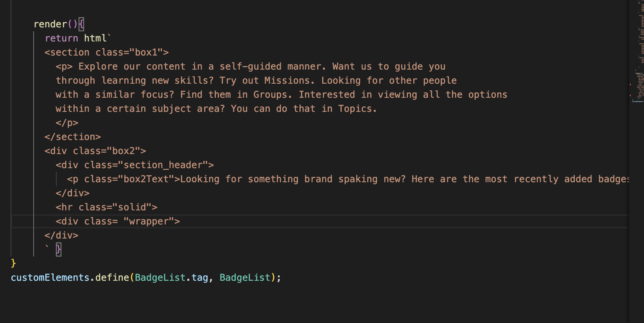Click the render method name
Viewport: 644px width, 323px height.
pyautogui.click(x=50, y=24)
